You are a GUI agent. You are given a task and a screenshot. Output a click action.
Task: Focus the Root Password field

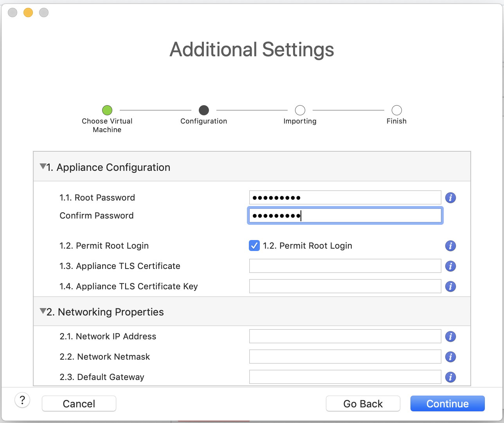[345, 197]
